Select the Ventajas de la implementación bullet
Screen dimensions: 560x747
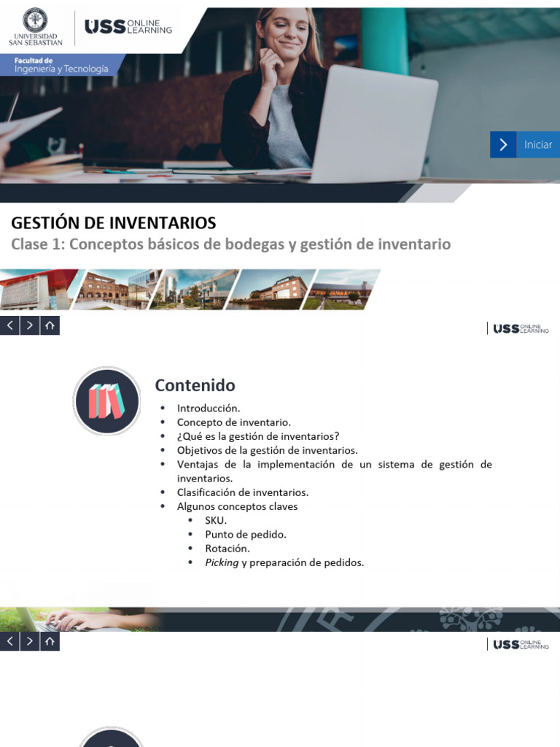coord(334,471)
